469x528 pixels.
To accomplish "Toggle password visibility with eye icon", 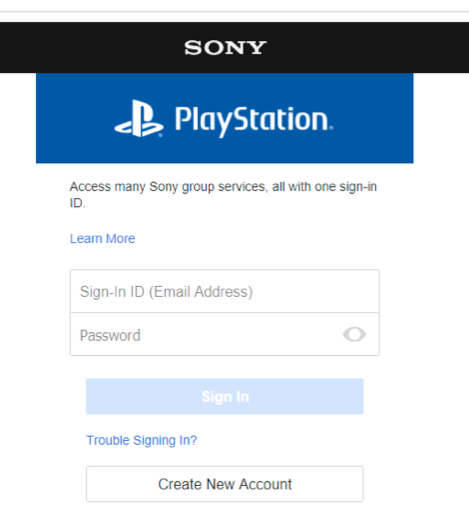I will (x=354, y=334).
